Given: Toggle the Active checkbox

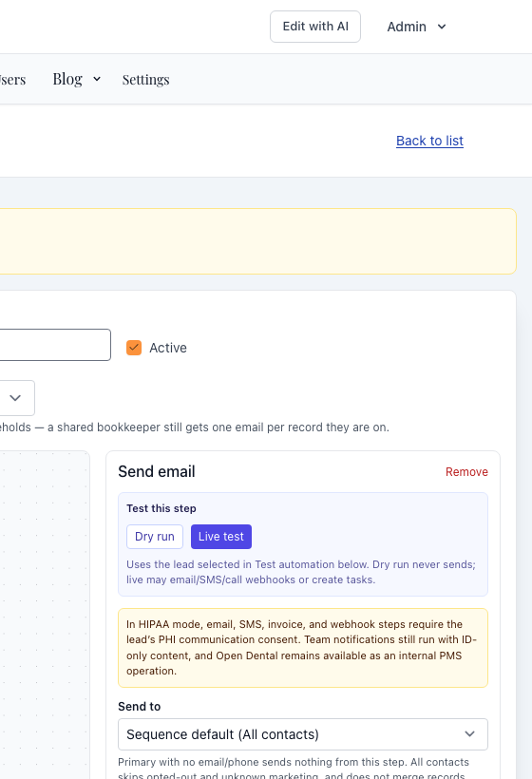Looking at the screenshot, I should point(134,348).
